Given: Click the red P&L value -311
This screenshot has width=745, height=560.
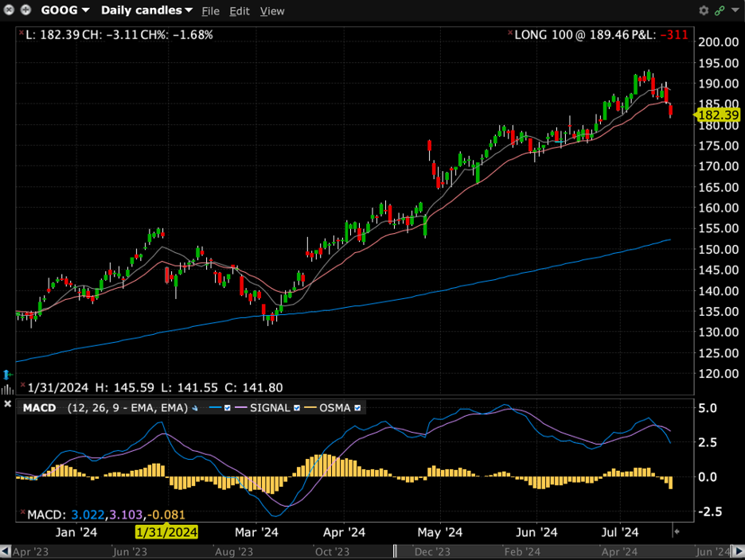Looking at the screenshot, I should click(x=673, y=35).
